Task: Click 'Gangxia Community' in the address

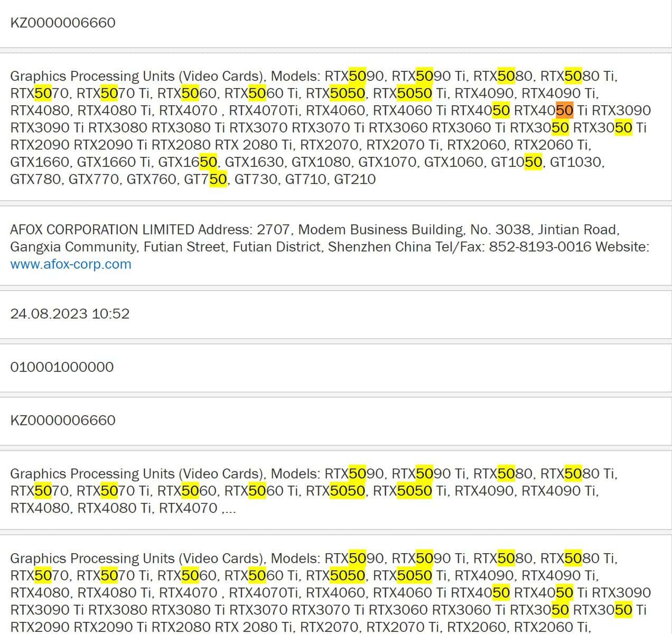Action: tap(72, 247)
